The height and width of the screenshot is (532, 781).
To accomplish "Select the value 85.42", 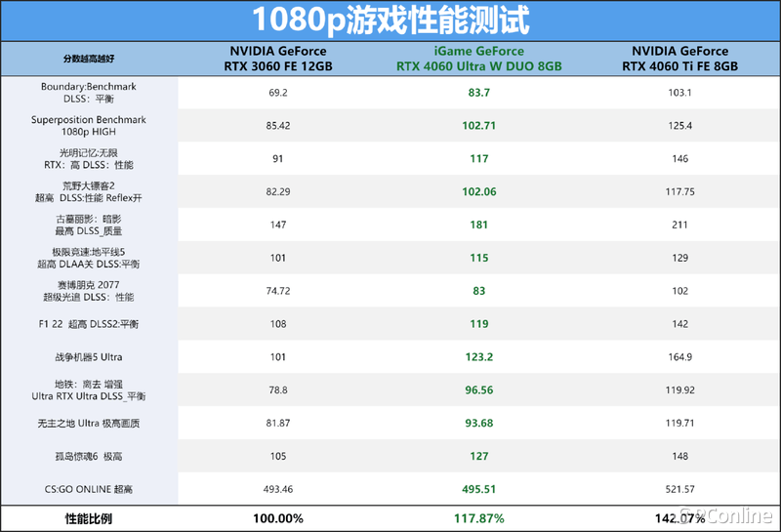I will pos(278,126).
